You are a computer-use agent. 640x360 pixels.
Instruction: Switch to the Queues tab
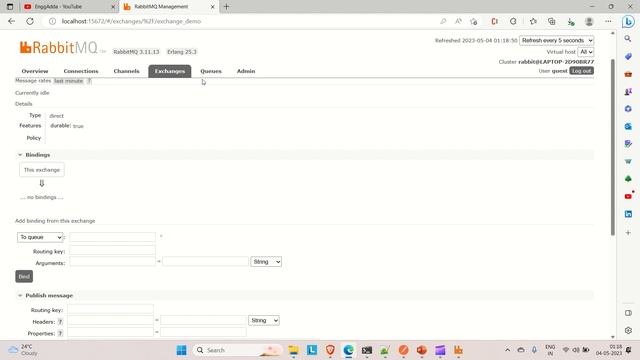coord(211,71)
